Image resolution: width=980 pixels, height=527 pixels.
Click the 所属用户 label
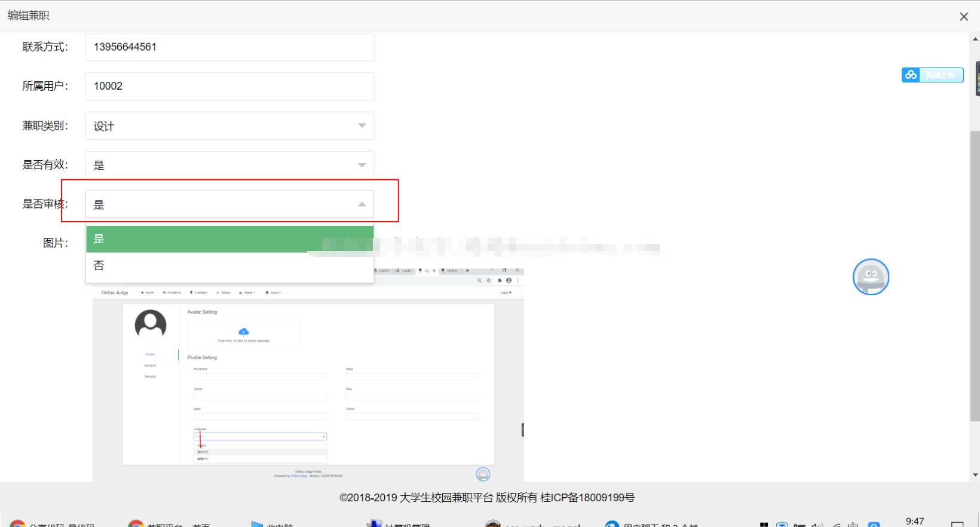[x=45, y=87]
